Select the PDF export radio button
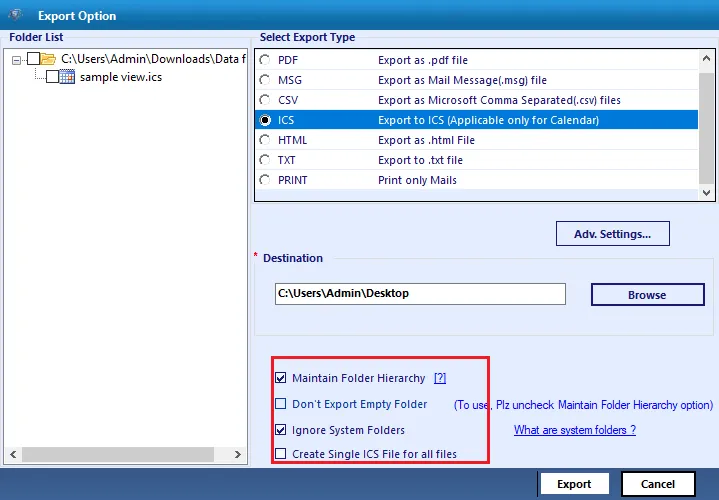The width and height of the screenshot is (719, 500). 265,60
